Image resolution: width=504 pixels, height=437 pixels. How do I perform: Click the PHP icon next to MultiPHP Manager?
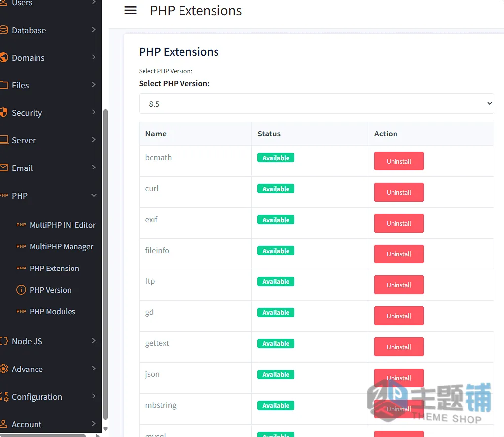tap(21, 246)
